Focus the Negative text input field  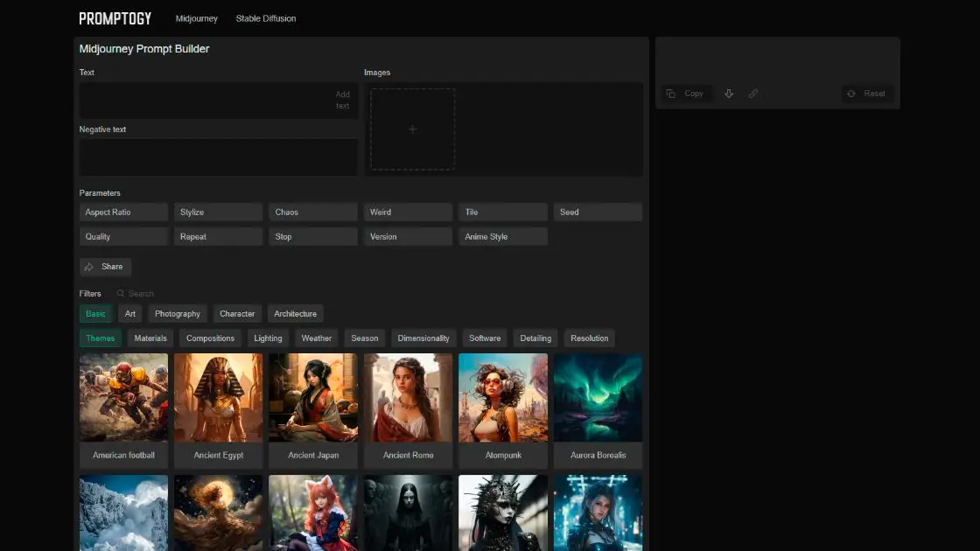point(218,157)
